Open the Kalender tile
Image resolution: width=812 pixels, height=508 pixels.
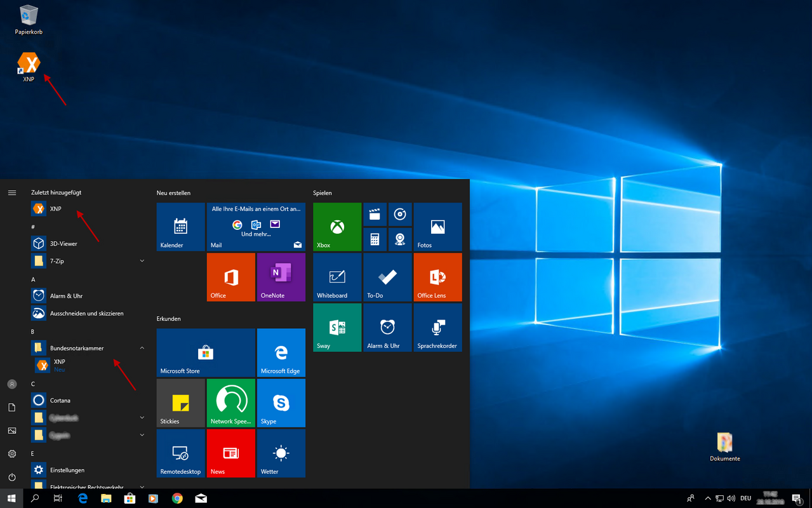coord(180,227)
